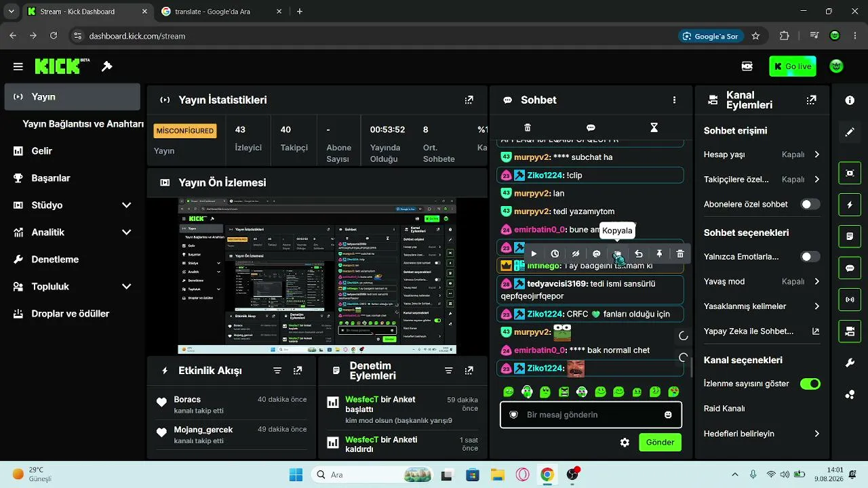
Task: Clear chat with the trash icon under Sohbet
Action: (528, 127)
